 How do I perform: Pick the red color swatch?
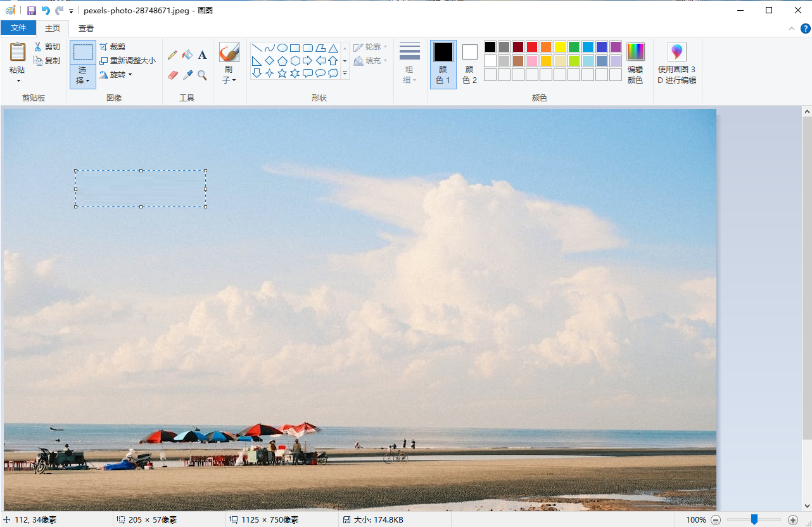[532, 47]
